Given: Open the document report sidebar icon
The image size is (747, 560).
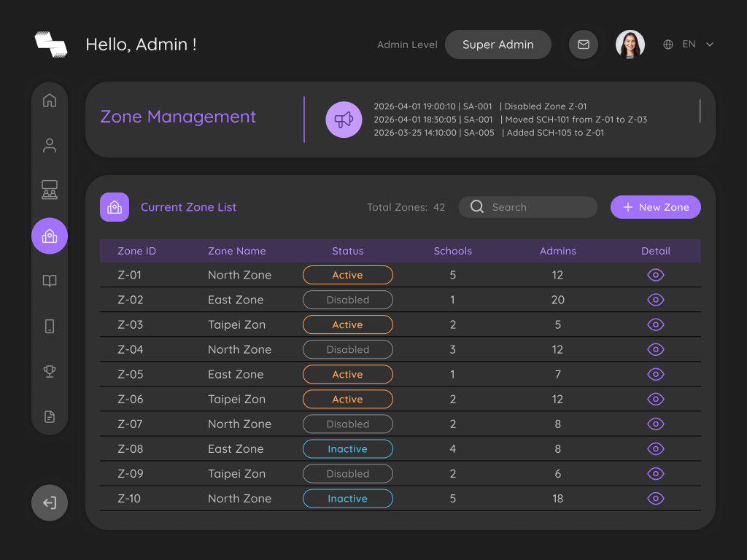Looking at the screenshot, I should pos(50,416).
